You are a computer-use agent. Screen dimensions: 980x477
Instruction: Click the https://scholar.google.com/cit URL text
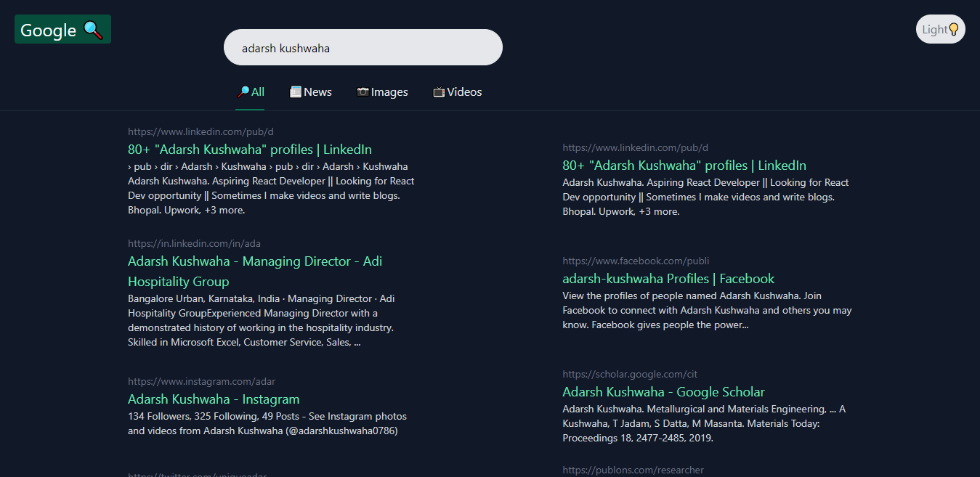click(x=630, y=374)
